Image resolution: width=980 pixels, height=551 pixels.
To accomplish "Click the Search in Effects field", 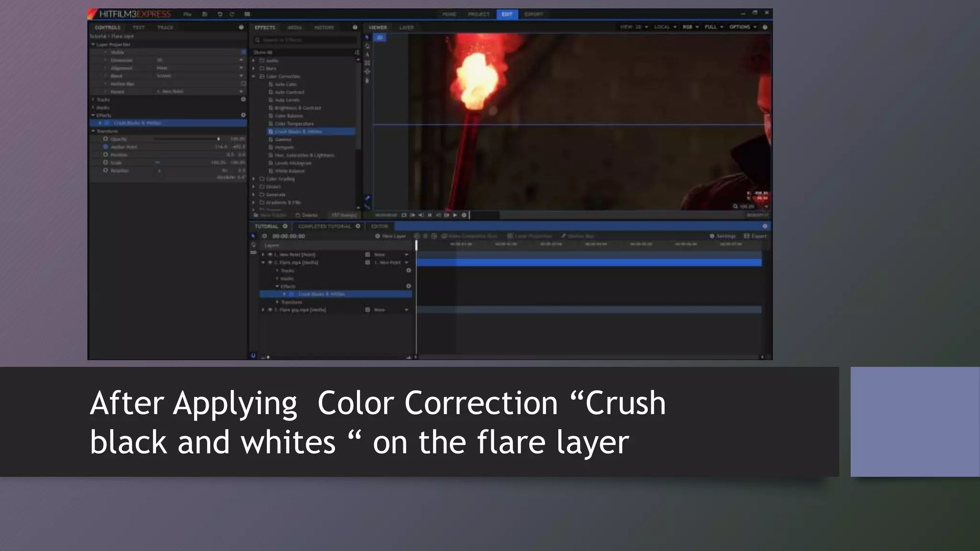I will click(306, 40).
